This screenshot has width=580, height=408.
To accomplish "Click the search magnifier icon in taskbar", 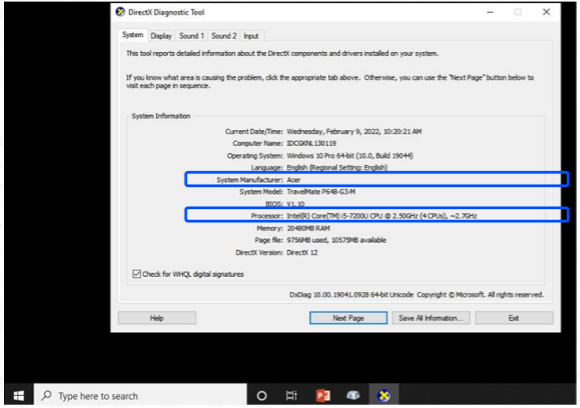I will 46,396.
